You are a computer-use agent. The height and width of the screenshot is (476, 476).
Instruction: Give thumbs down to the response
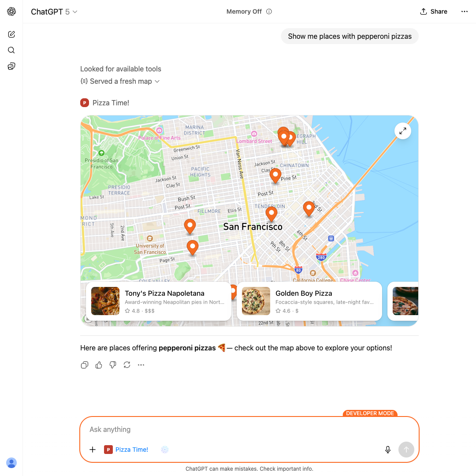click(113, 365)
